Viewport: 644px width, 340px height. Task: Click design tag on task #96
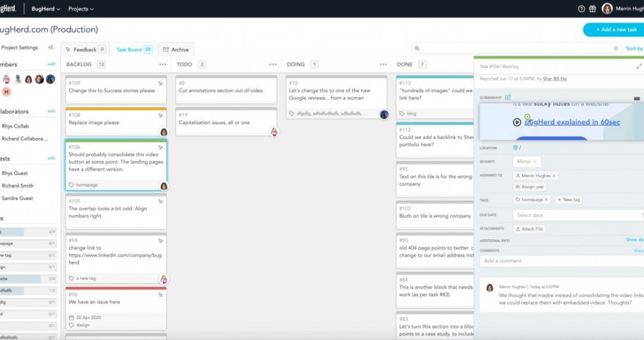(79, 325)
